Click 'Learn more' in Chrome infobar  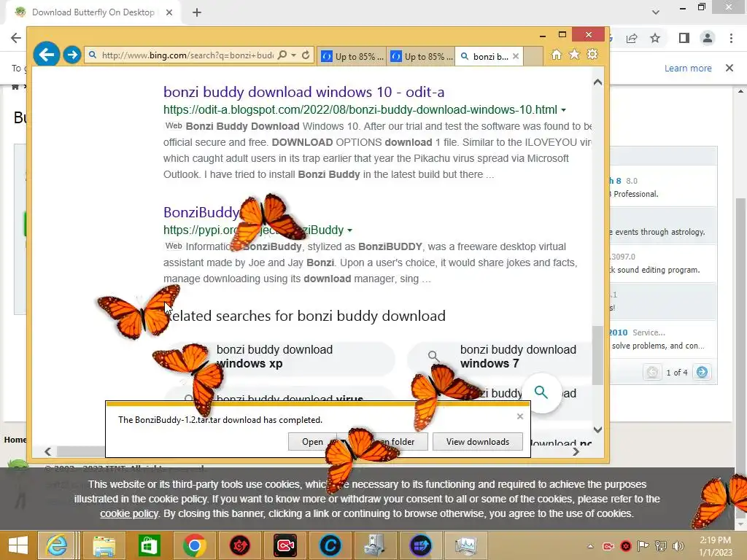(x=688, y=68)
